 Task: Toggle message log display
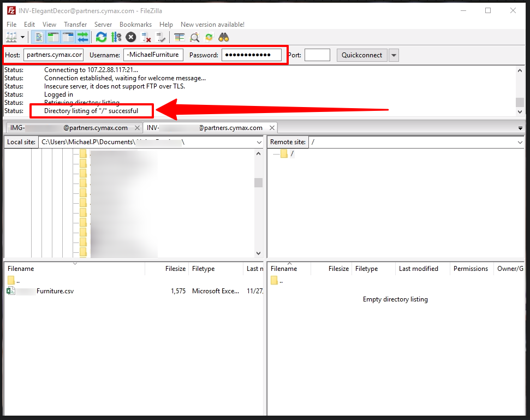tap(39, 37)
